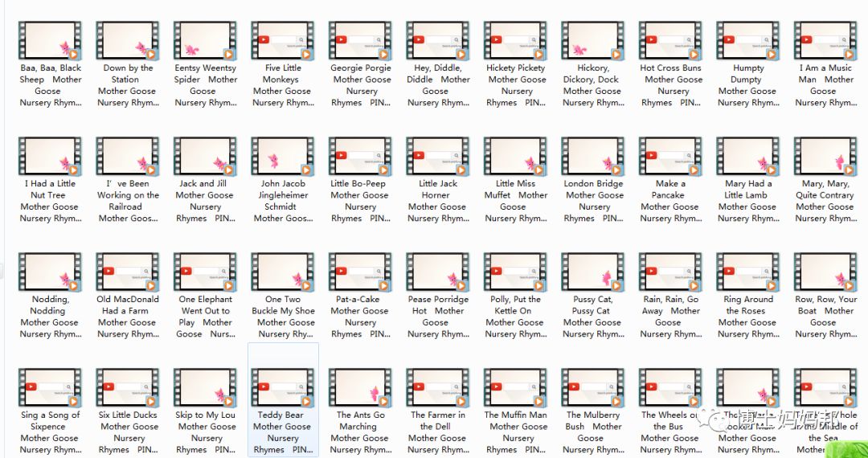The height and width of the screenshot is (458, 868).
Task: Click the 'Make a Pancake' file name text
Action: click(669, 189)
